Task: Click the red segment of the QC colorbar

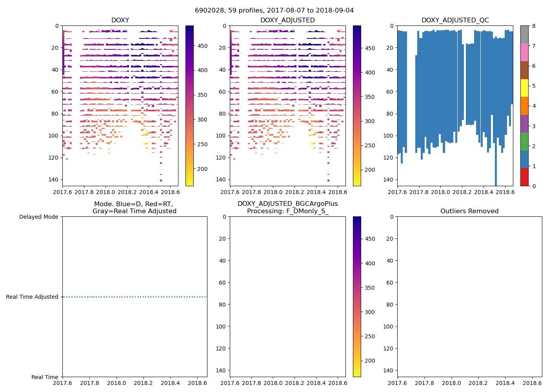Action: click(x=524, y=177)
